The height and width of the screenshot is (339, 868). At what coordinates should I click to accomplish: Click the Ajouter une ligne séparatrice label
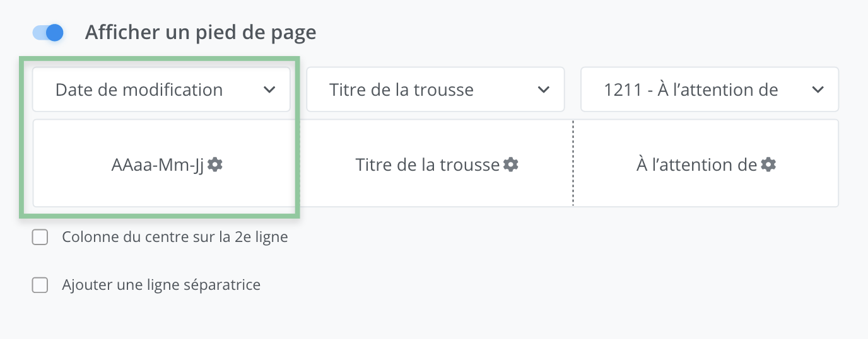pos(161,285)
